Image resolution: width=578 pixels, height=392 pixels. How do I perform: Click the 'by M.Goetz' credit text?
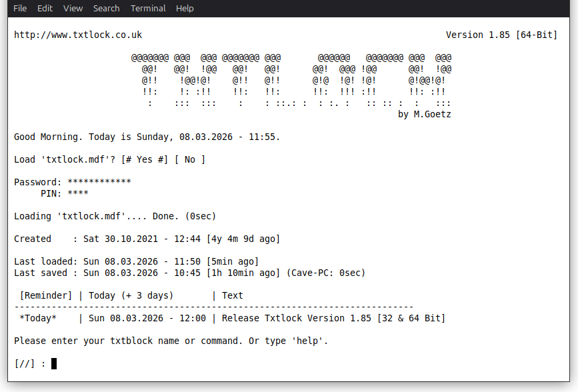point(424,114)
